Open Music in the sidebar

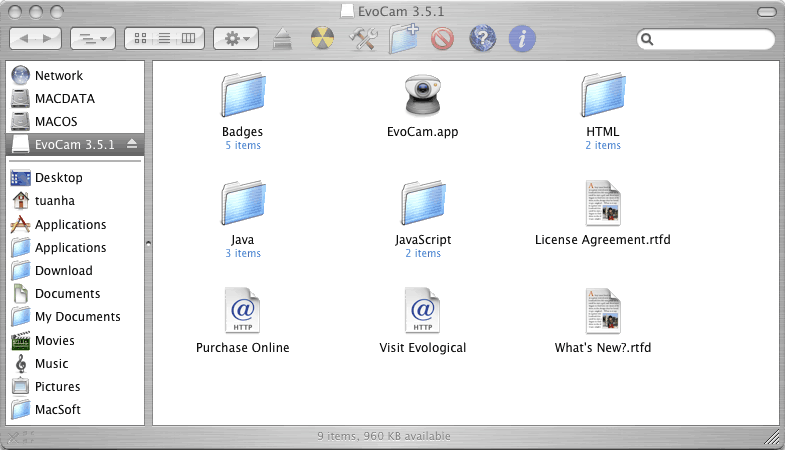[75, 364]
